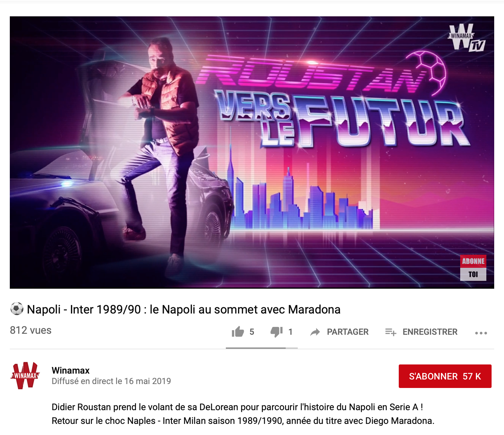The height and width of the screenshot is (435, 504).
Task: Click the ABONNE TOI overlay badge
Action: (x=473, y=268)
